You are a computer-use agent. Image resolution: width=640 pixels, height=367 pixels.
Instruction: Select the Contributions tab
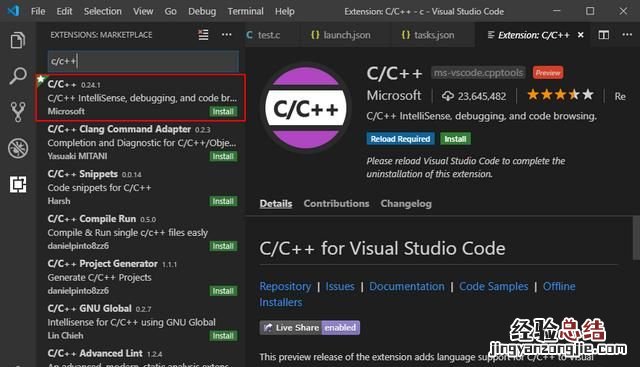point(336,203)
